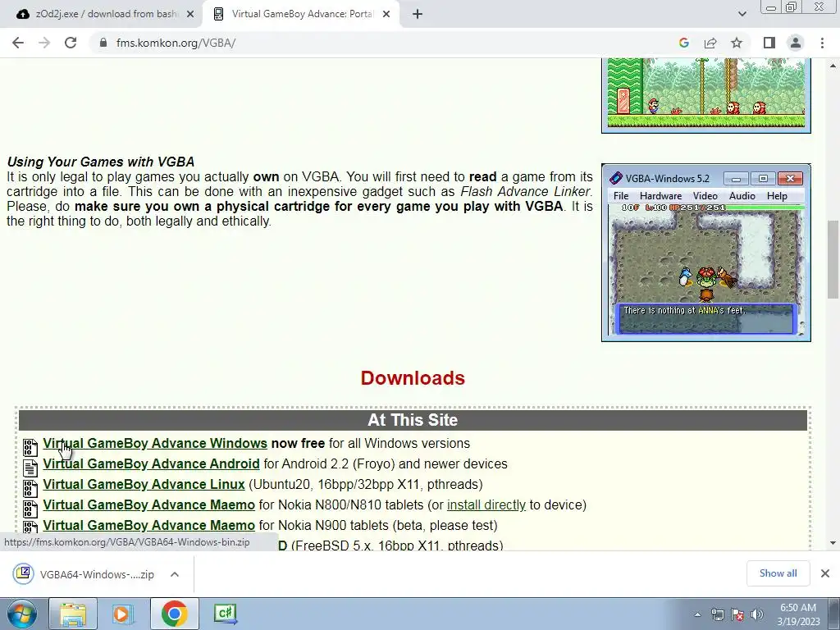Click Chrome icon in taskbar

pos(174,614)
